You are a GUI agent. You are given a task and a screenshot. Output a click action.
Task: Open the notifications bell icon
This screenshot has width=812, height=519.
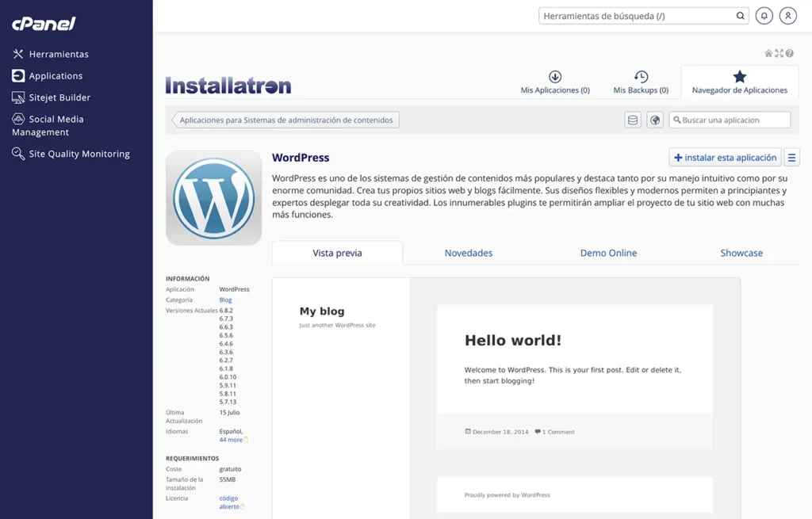(x=764, y=15)
